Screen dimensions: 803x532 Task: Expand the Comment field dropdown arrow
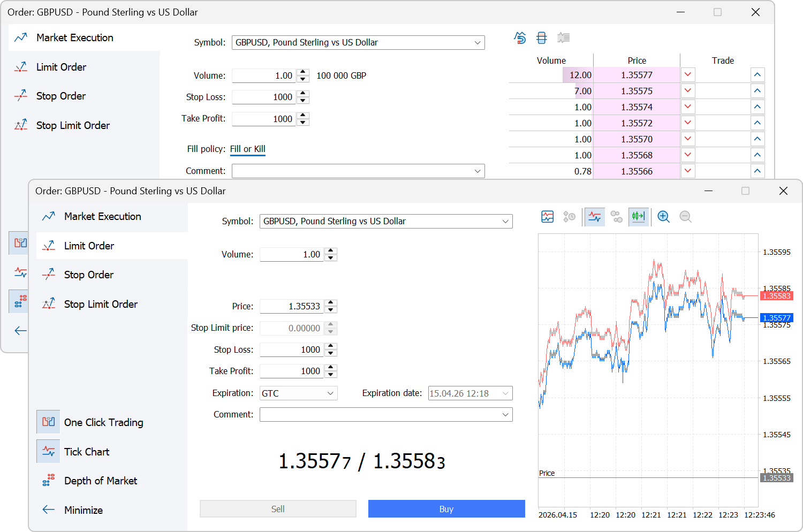pyautogui.click(x=505, y=414)
